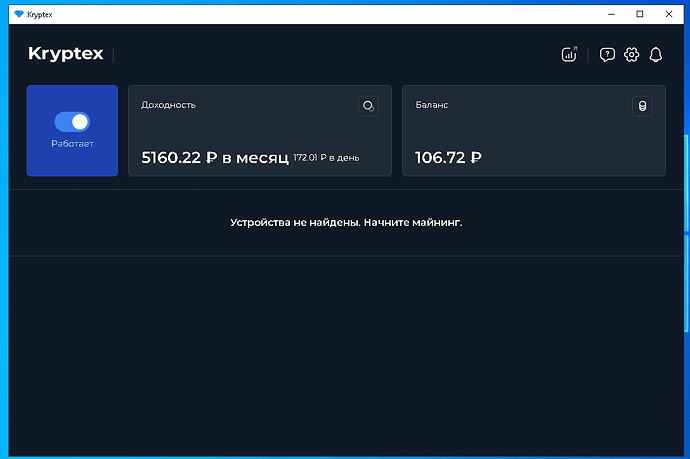
Task: Click the coin icon in Доходность card
Action: click(x=368, y=106)
